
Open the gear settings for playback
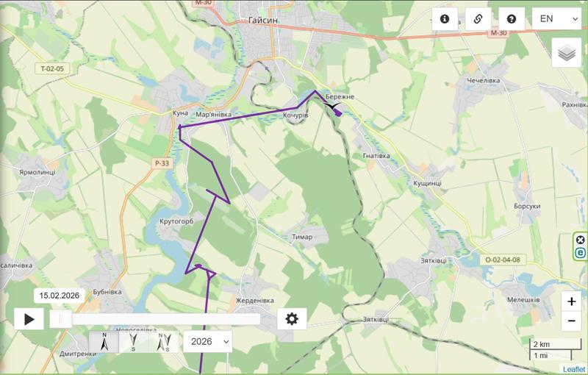[x=292, y=319]
